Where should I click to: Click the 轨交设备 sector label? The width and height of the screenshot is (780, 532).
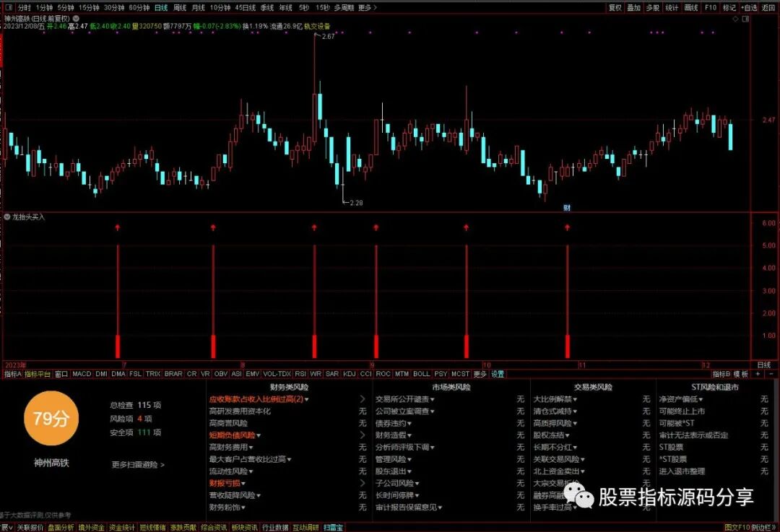point(317,27)
